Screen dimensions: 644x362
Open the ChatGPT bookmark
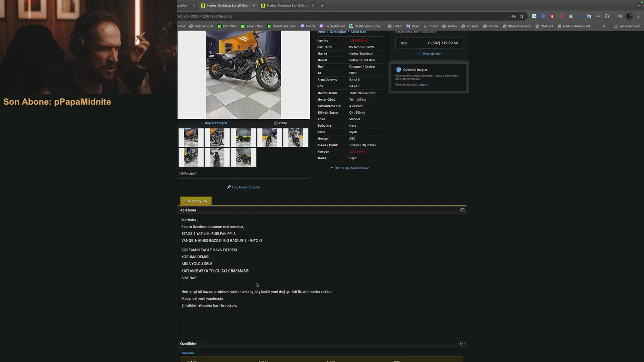click(544, 26)
